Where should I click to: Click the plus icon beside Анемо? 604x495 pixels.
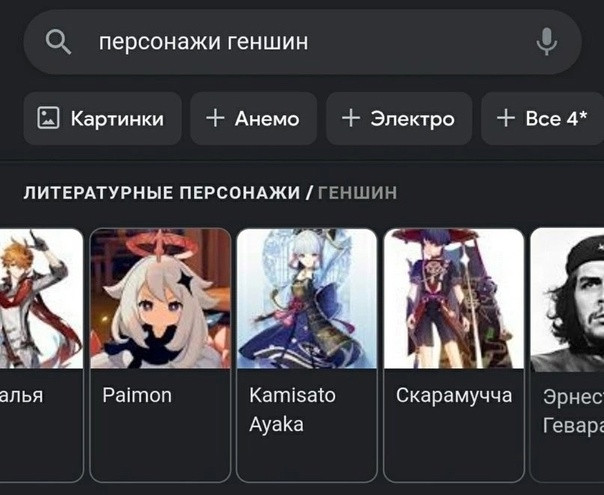point(215,118)
